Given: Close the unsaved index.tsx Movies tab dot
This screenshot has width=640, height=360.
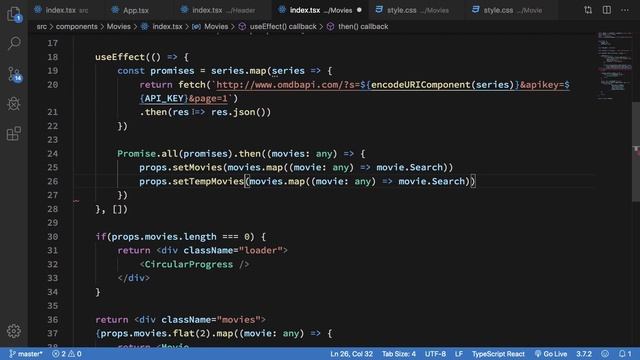Looking at the screenshot, I should pos(359,10).
